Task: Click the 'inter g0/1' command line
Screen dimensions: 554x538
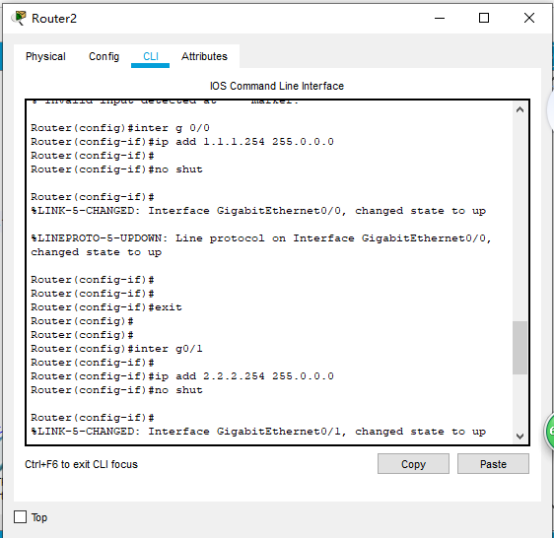Action: 117,349
